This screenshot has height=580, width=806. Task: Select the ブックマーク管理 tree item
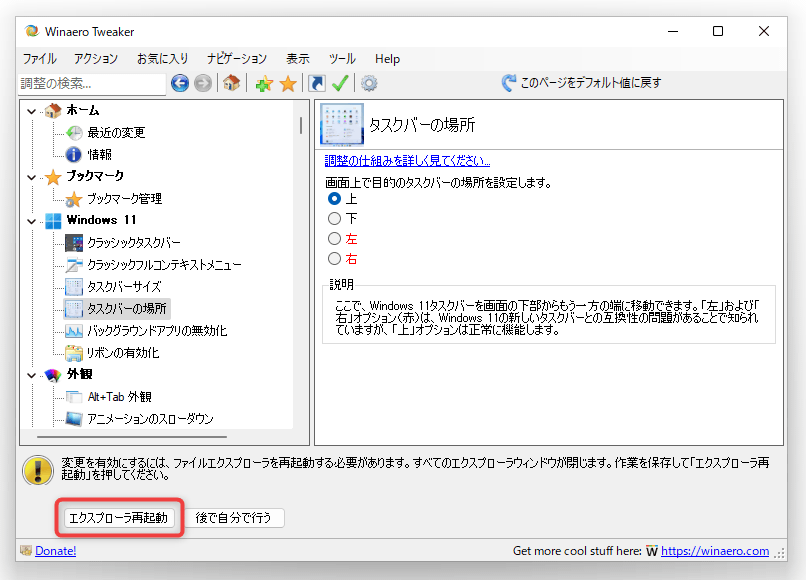tap(124, 199)
